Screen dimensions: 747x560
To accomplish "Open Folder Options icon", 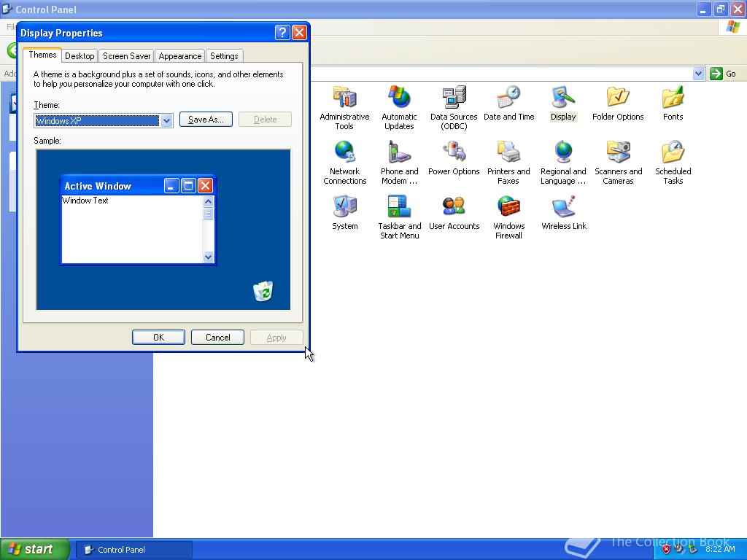I will click(x=618, y=97).
